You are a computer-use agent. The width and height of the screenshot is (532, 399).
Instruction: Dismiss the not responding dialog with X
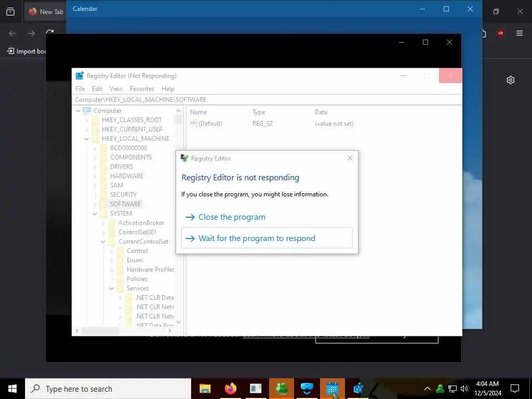pos(350,158)
